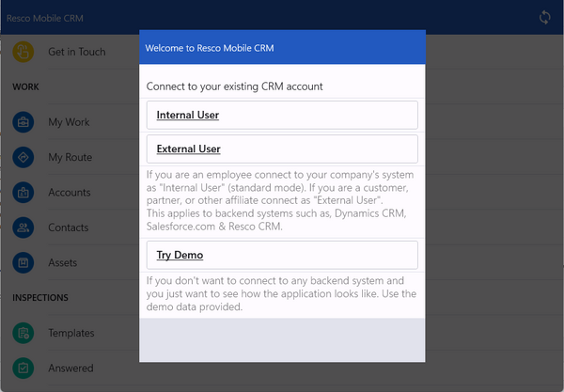Open the Get in Touch icon
The height and width of the screenshot is (392, 564).
click(23, 52)
